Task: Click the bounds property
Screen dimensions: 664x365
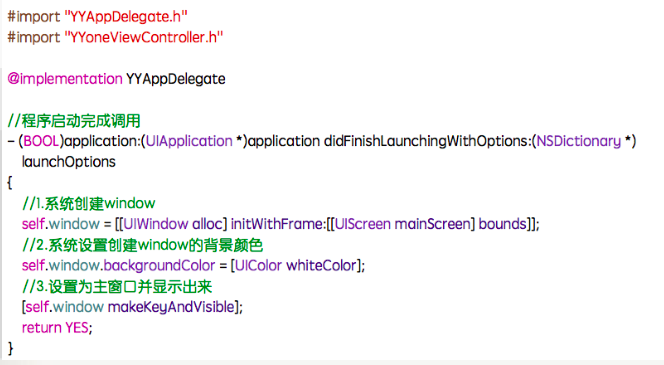Action: (x=502, y=224)
